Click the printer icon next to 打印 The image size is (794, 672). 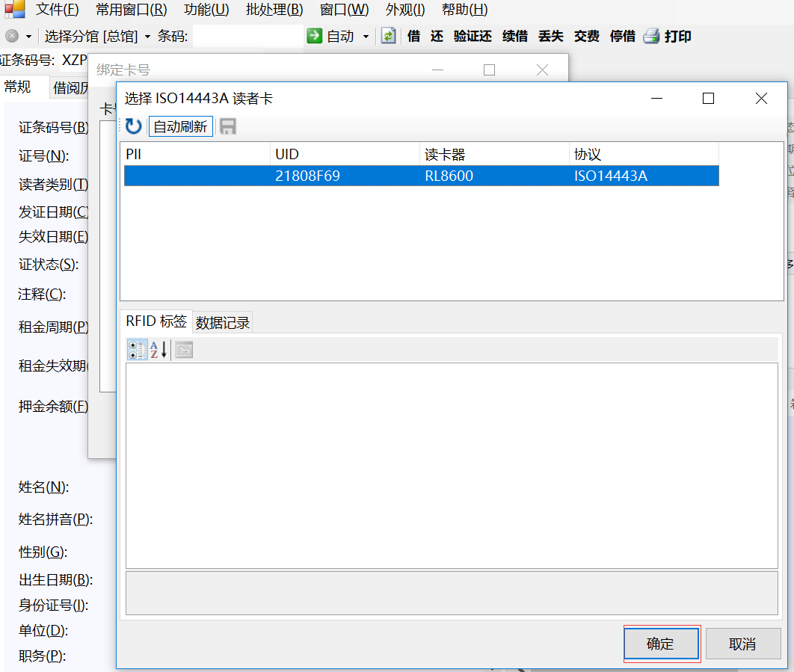coord(651,36)
